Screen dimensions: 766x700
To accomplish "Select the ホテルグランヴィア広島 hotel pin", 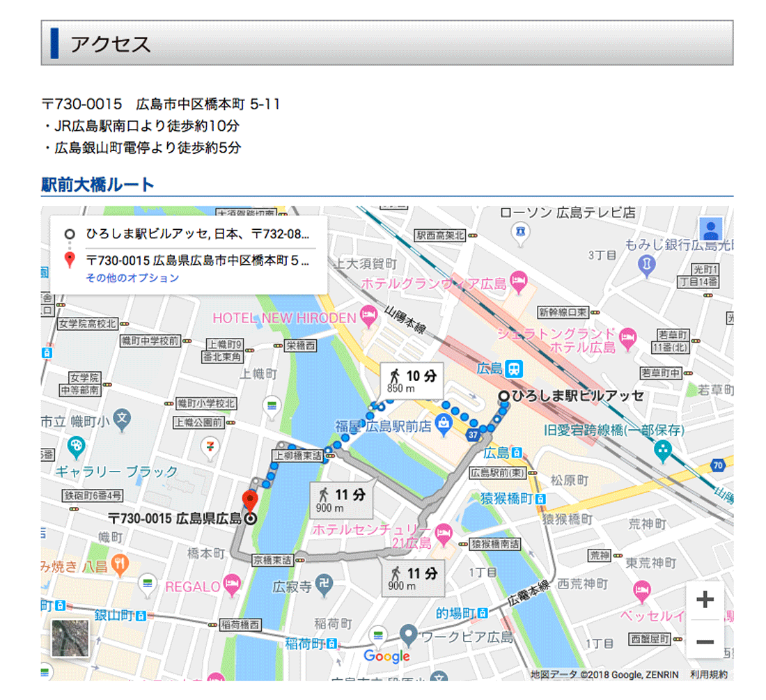I will tap(518, 282).
